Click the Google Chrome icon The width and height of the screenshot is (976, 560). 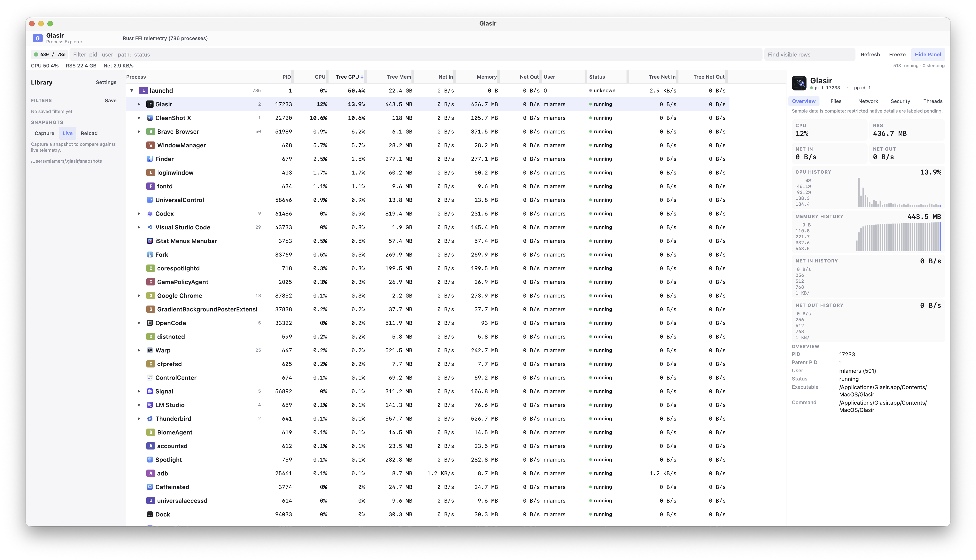(x=151, y=295)
